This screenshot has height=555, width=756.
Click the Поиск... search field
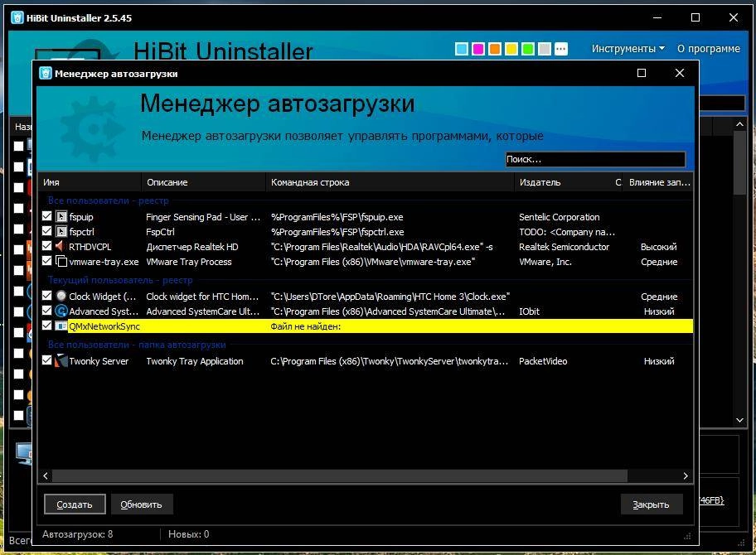(595, 160)
